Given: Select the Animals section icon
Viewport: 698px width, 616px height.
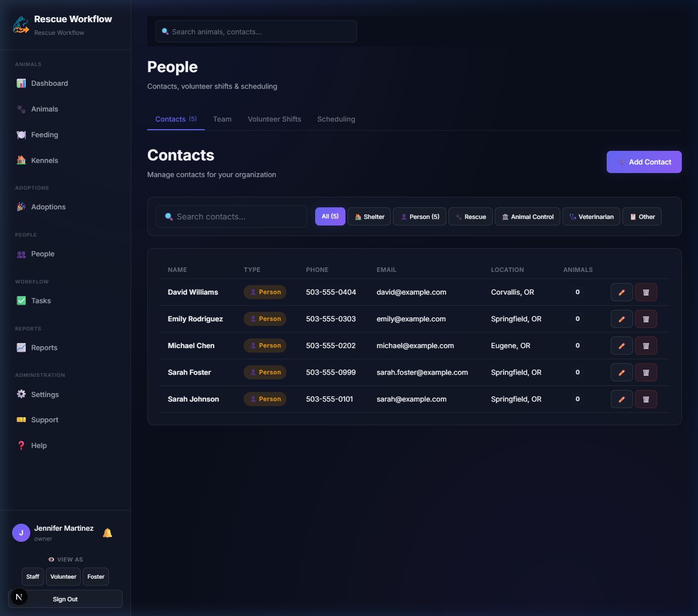Looking at the screenshot, I should [21, 109].
